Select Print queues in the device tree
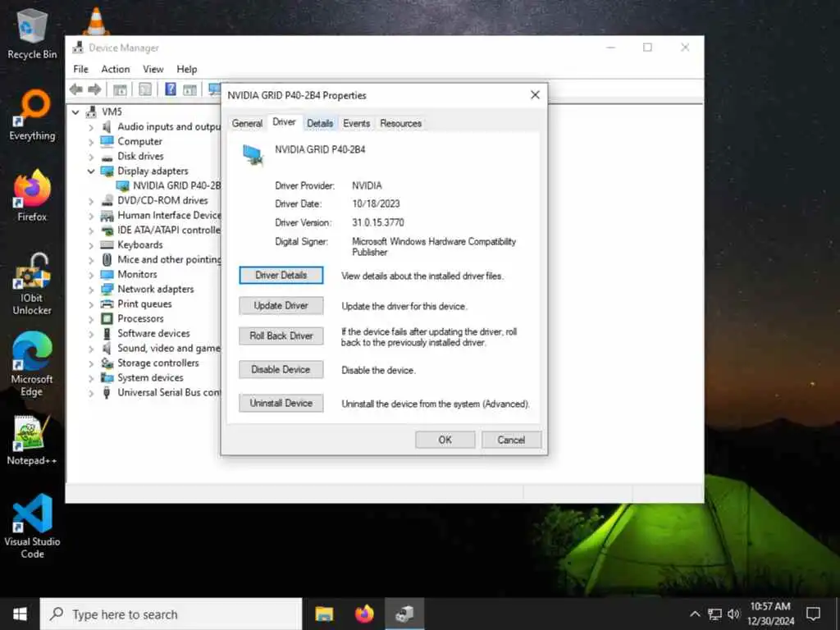 pyautogui.click(x=144, y=304)
